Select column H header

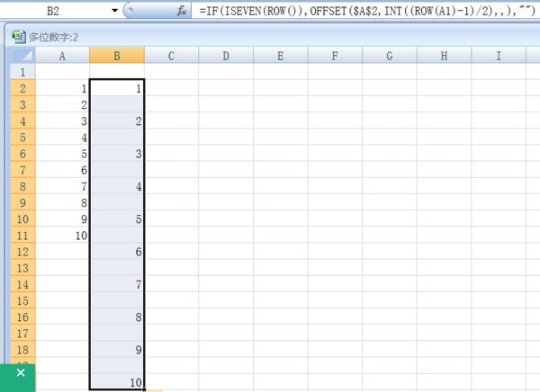tap(444, 56)
